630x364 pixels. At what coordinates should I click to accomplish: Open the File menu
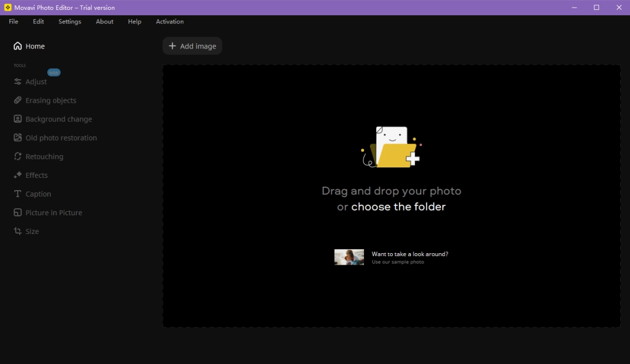pos(13,22)
